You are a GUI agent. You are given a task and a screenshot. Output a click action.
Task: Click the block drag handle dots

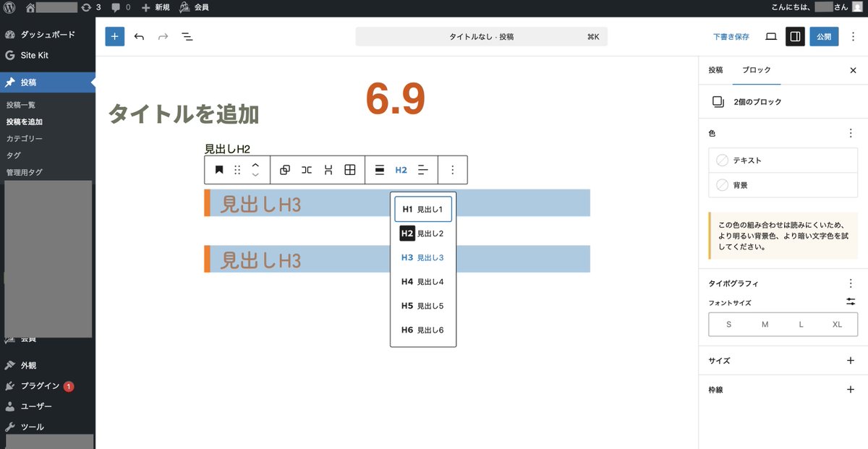[237, 170]
